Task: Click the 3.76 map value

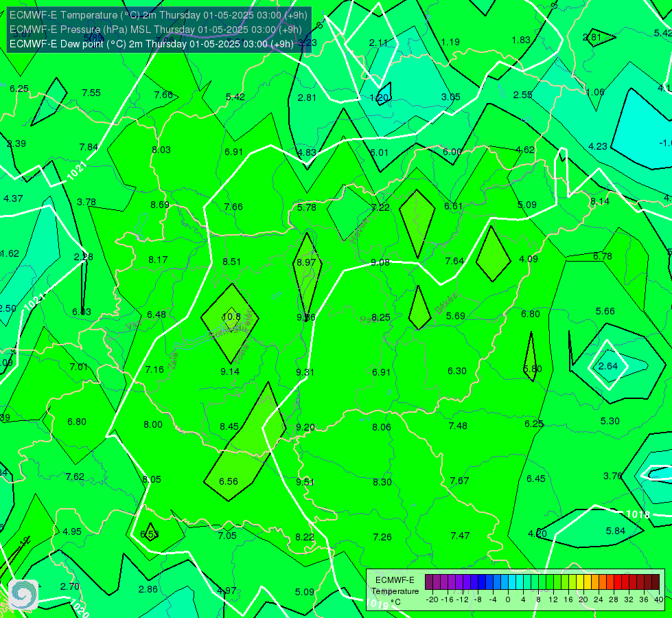Action: pyautogui.click(x=612, y=476)
